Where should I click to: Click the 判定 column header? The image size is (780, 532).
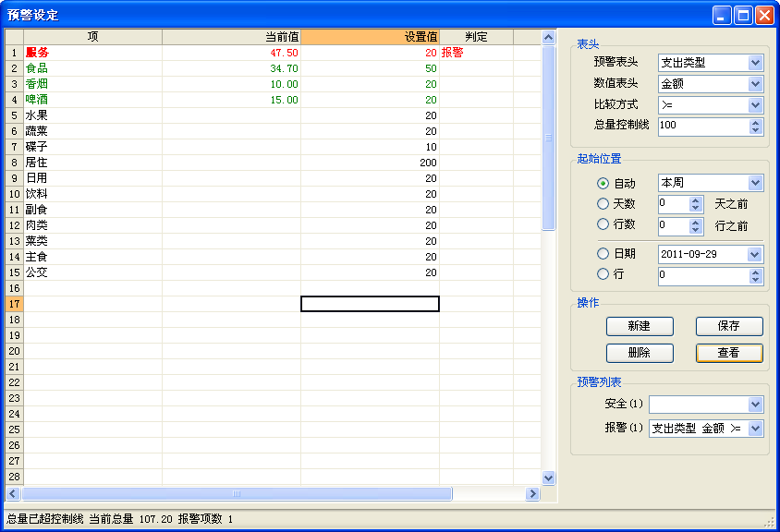tap(477, 37)
